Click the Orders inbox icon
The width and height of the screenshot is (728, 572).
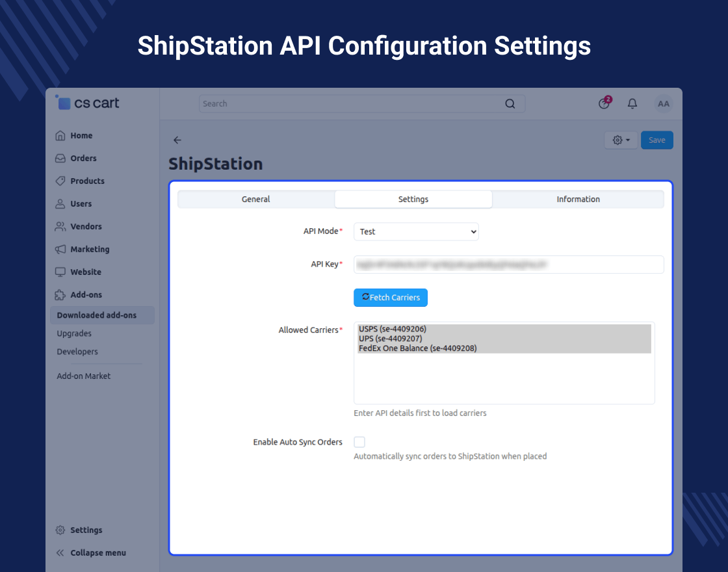coord(60,159)
